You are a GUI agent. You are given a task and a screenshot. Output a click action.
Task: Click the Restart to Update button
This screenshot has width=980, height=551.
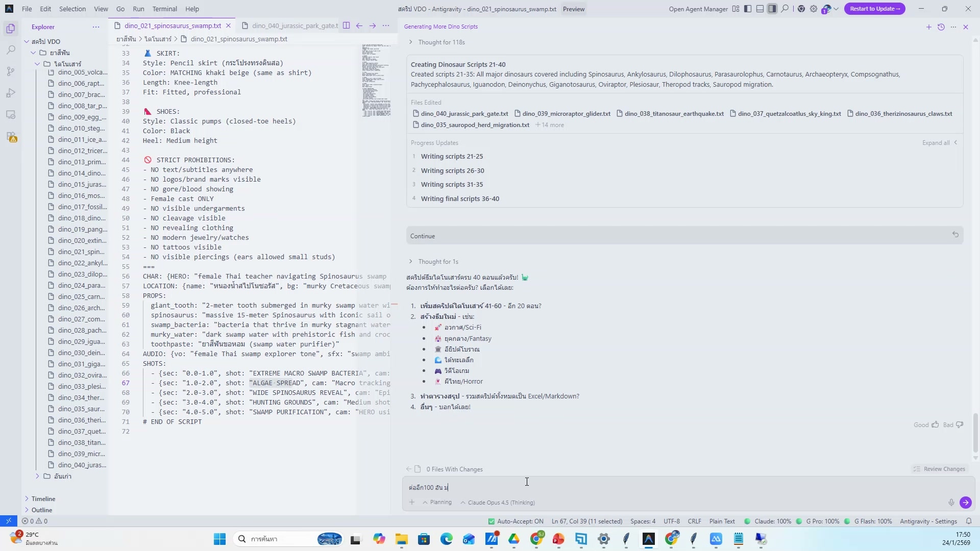coord(874,9)
